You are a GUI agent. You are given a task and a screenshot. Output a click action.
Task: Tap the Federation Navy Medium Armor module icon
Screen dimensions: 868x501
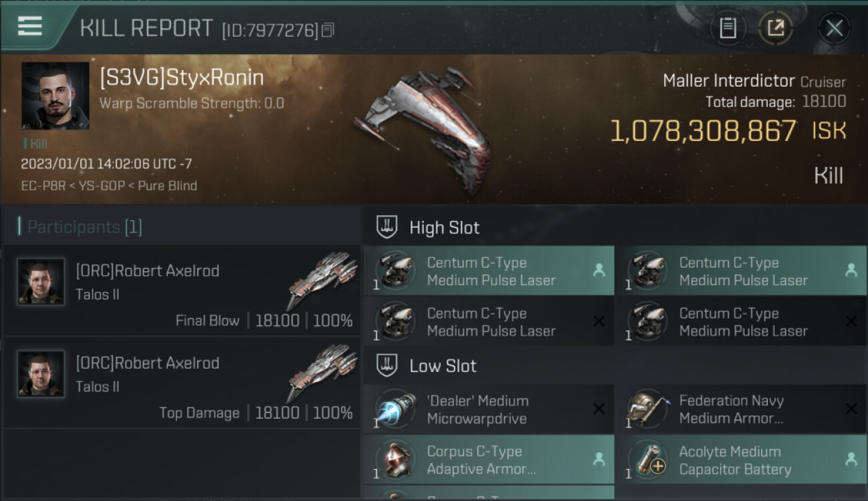647,410
